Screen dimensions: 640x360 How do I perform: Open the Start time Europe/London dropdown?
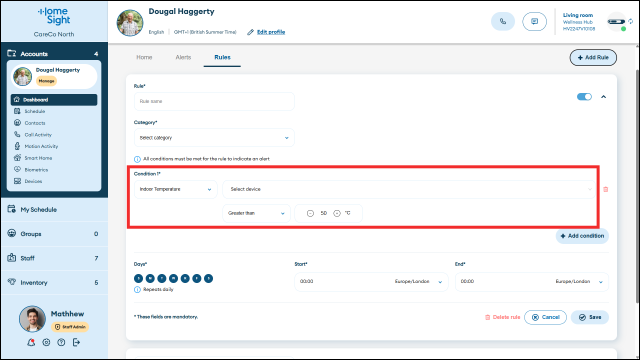[418, 282]
